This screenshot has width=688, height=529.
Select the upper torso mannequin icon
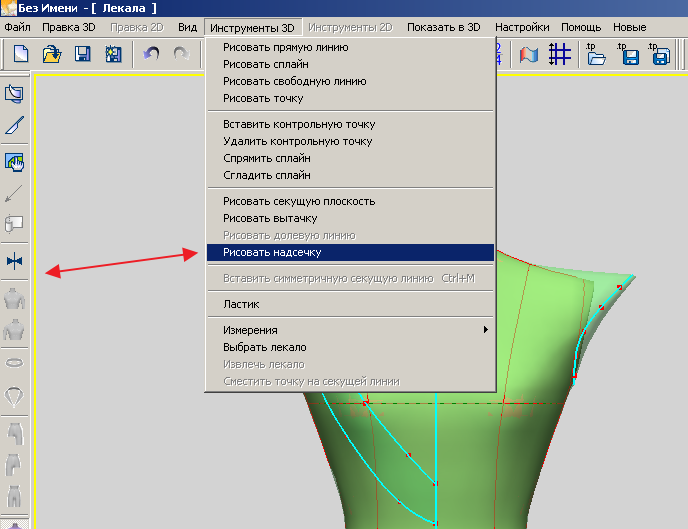[14, 298]
